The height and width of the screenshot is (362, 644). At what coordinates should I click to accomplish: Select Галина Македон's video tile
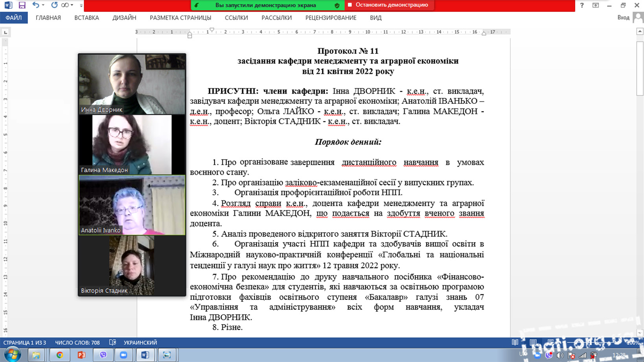pyautogui.click(x=132, y=145)
